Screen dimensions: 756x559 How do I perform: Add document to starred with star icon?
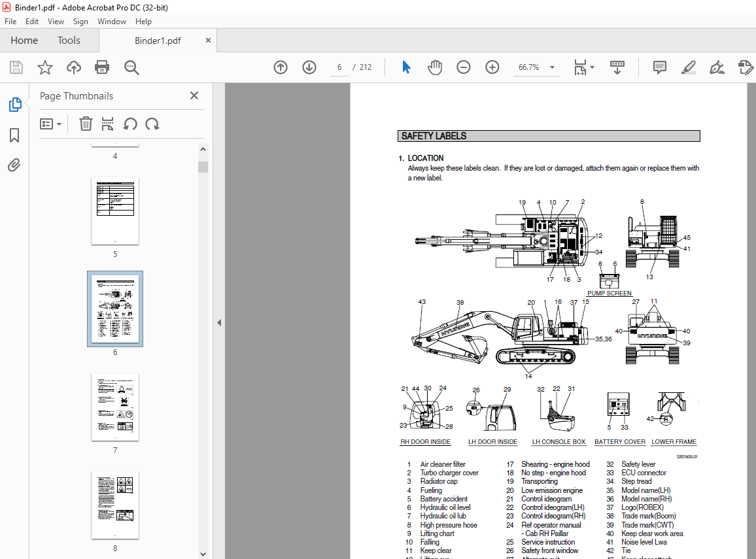pyautogui.click(x=45, y=67)
